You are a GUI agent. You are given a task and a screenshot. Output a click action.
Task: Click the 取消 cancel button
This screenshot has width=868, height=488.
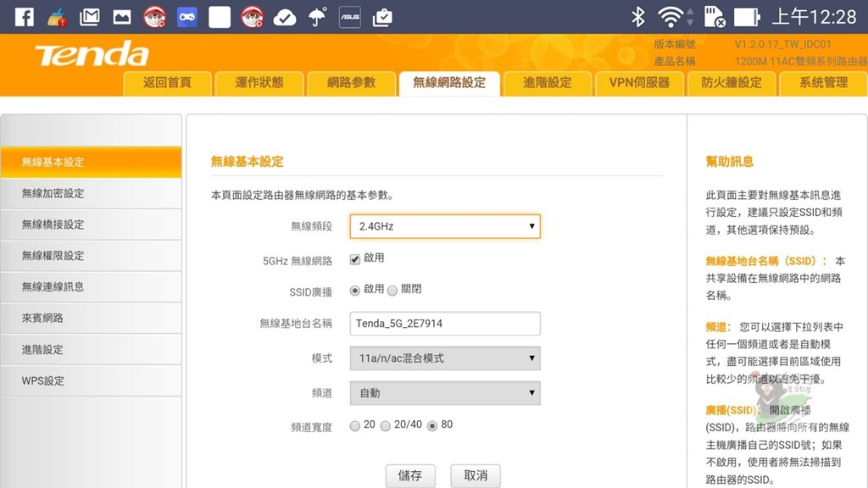pos(476,476)
